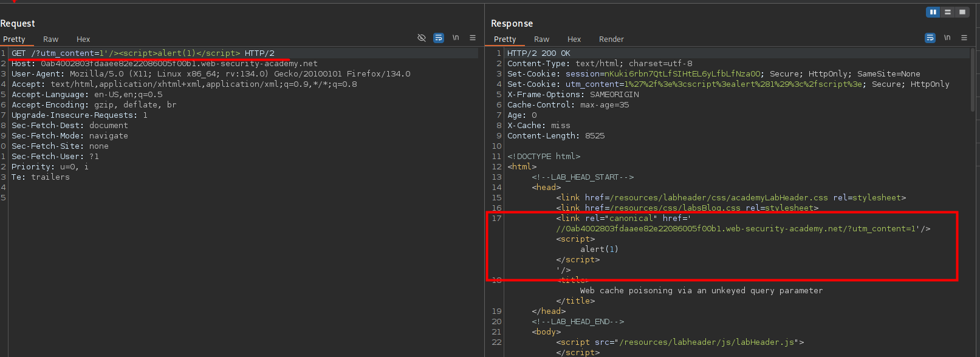Click Content-Length: 8525 header
This screenshot has height=357, width=980.
click(556, 136)
